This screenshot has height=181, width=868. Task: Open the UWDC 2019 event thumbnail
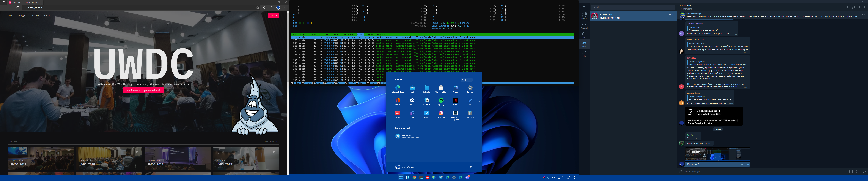coord(40,158)
